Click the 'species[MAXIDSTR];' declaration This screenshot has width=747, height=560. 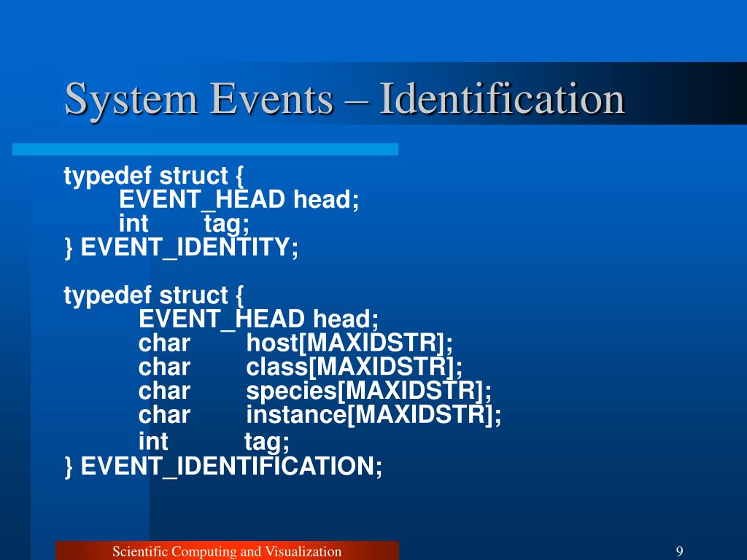(x=368, y=391)
